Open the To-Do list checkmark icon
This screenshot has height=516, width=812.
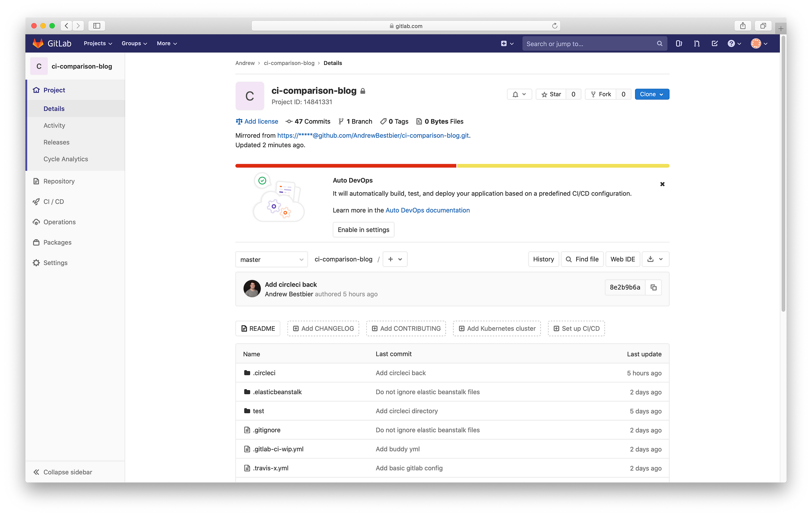715,44
